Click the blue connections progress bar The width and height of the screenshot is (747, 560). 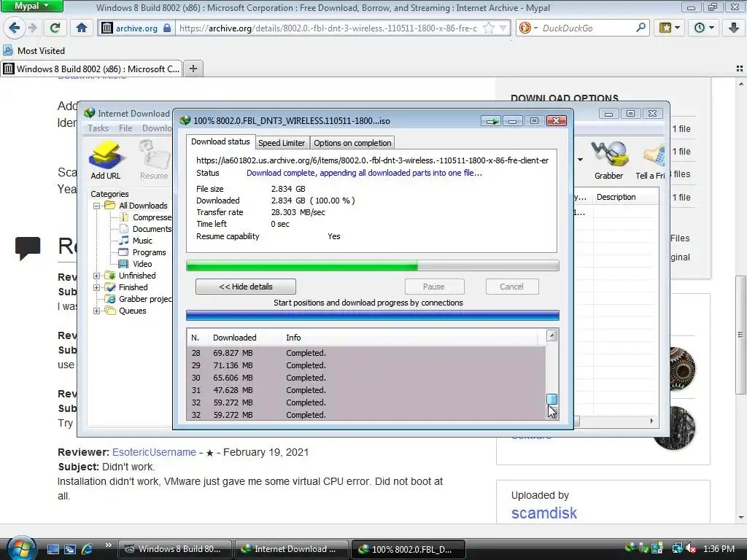point(373,315)
